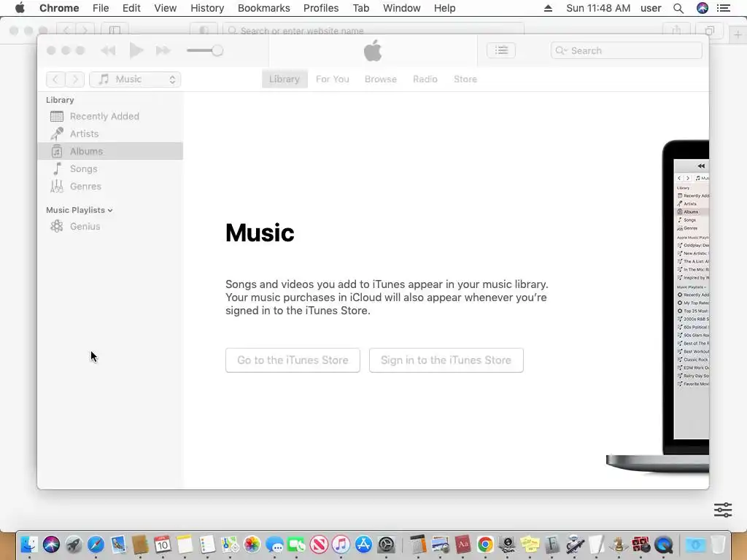This screenshot has height=560, width=747.
Task: Open Maps from the Dock
Action: (x=230, y=545)
